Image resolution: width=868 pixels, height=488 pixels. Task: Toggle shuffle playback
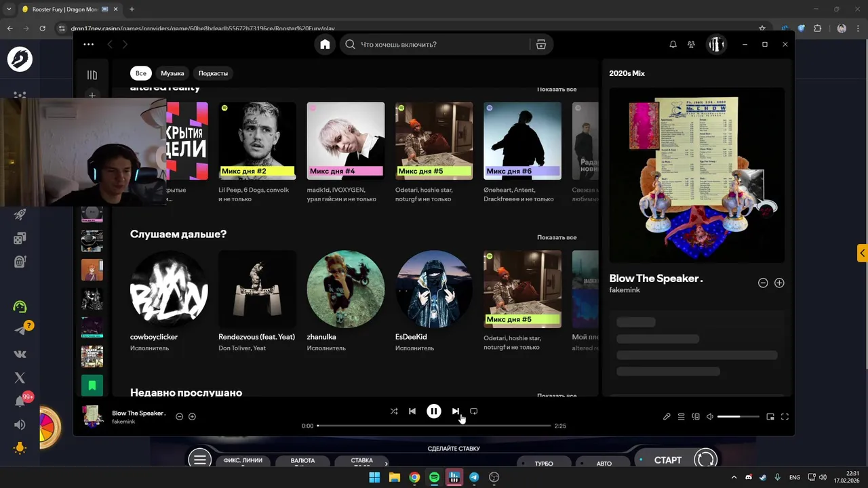(x=394, y=411)
